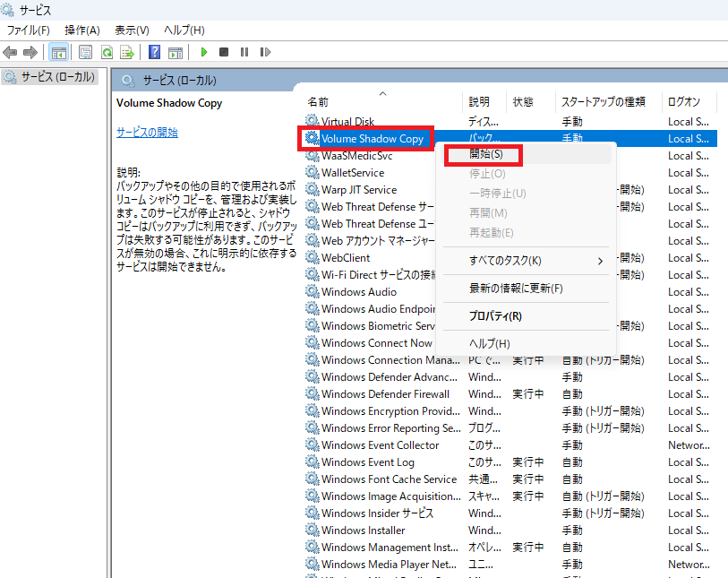Click the gear icon beside Windows Event Collector
Image resolution: width=728 pixels, height=578 pixels.
(312, 444)
